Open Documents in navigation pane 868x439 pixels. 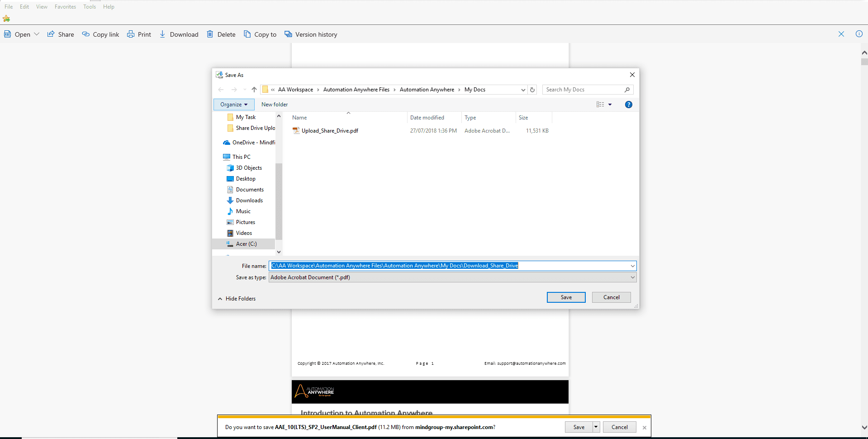click(x=245, y=190)
